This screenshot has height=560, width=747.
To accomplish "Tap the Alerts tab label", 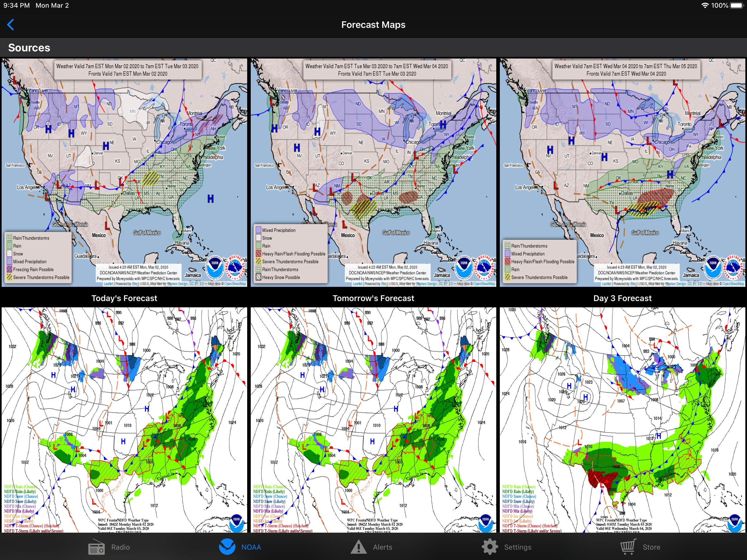I will [x=382, y=547].
